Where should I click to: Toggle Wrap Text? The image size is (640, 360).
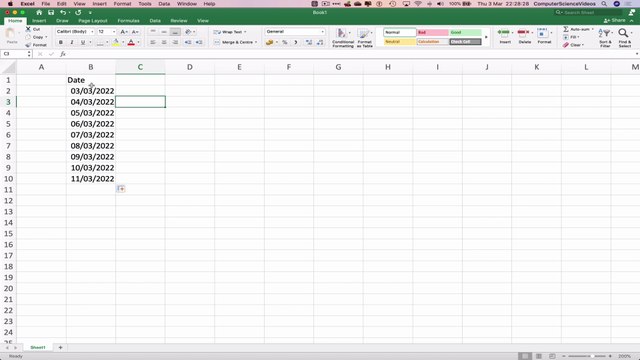click(x=229, y=32)
